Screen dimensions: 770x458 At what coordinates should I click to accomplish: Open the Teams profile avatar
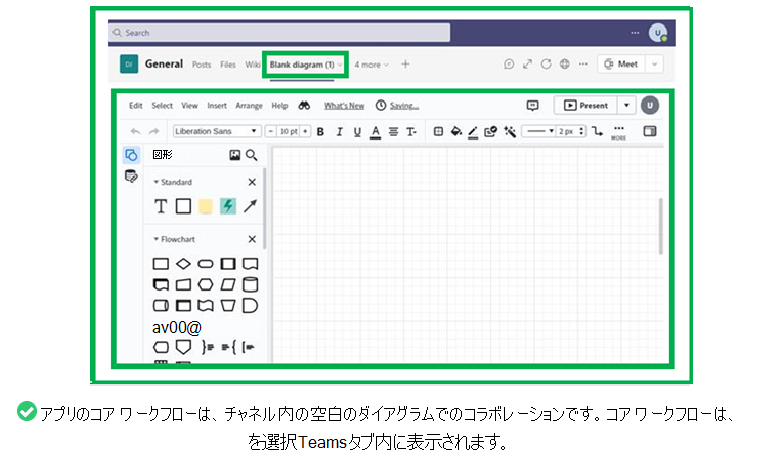[x=658, y=33]
